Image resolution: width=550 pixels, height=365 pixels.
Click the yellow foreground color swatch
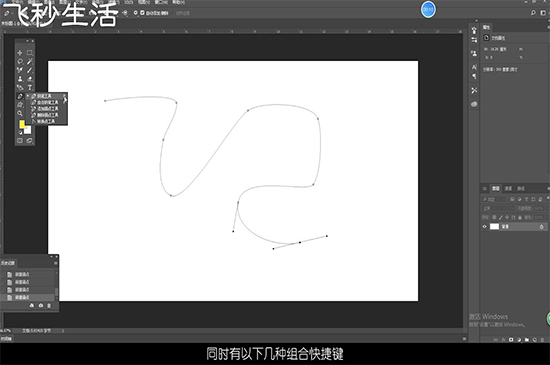(22, 124)
